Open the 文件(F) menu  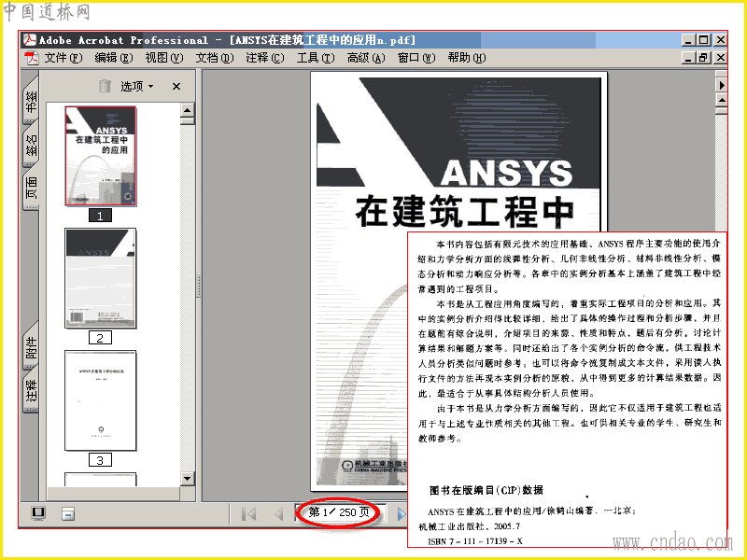click(x=63, y=58)
